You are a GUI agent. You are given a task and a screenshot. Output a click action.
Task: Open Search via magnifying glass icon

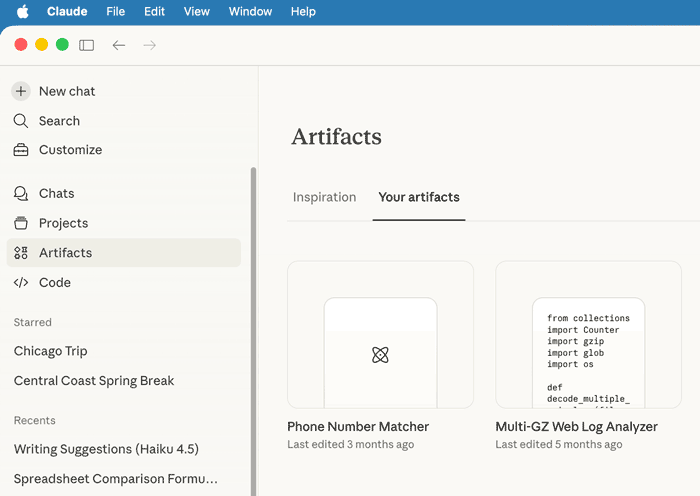(x=21, y=121)
